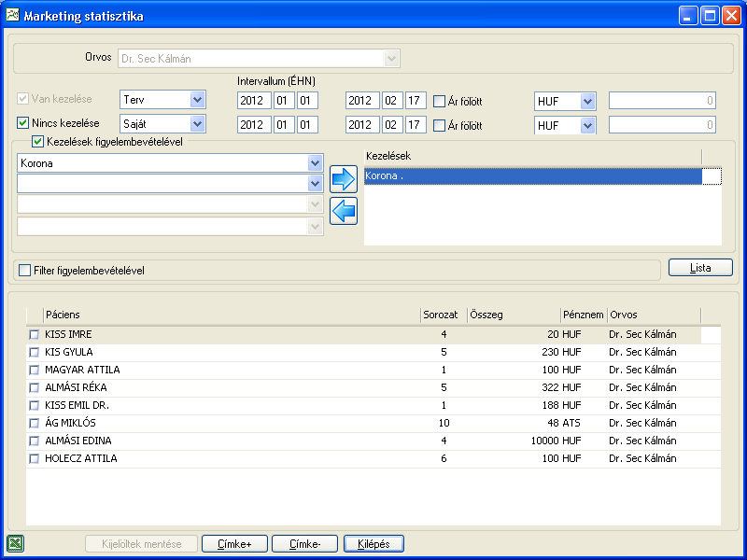747x560 pixels.
Task: Click the Pénznem column header
Action: 585,315
